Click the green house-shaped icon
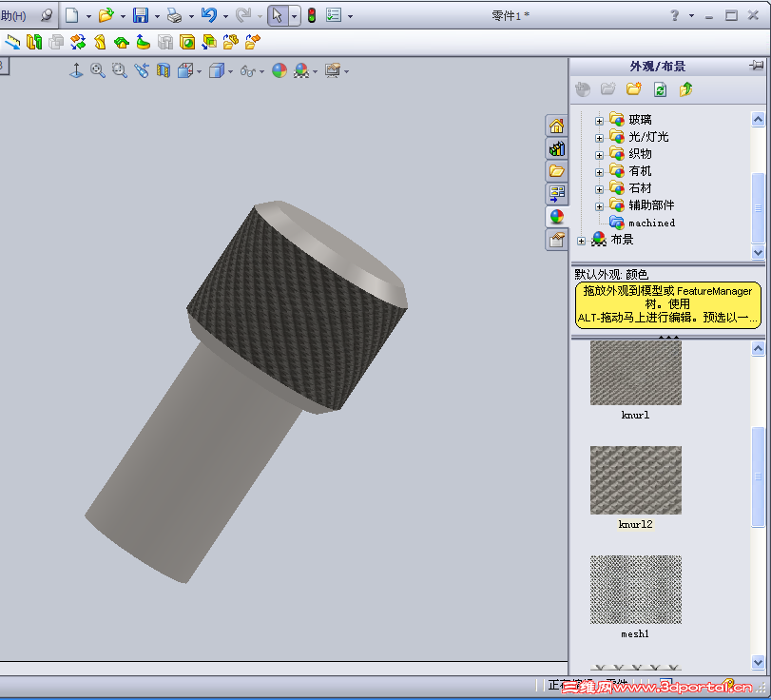Image resolution: width=771 pixels, height=700 pixels. point(122,42)
